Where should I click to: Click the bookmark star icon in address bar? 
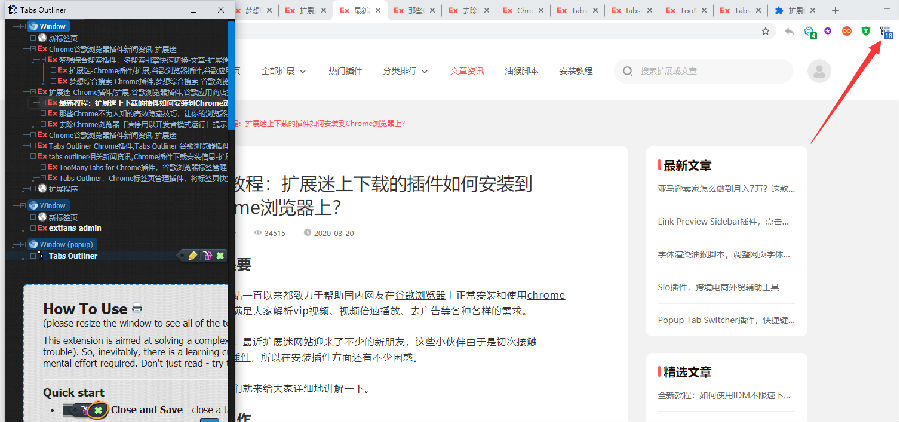766,32
